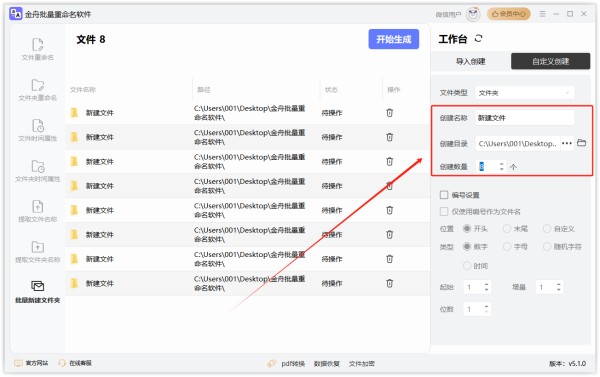Click the 官方网站 link at bottom
600x377 pixels.
(31, 363)
